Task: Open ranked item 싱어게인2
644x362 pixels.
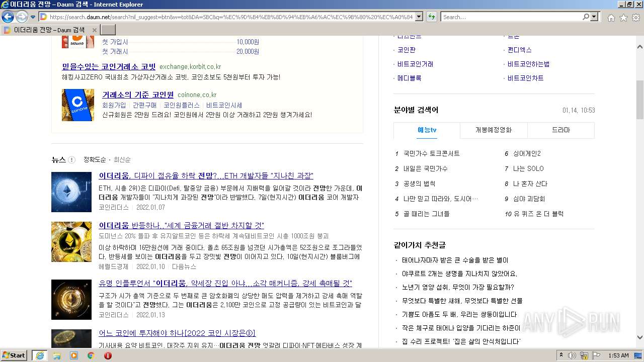Action: (x=527, y=153)
